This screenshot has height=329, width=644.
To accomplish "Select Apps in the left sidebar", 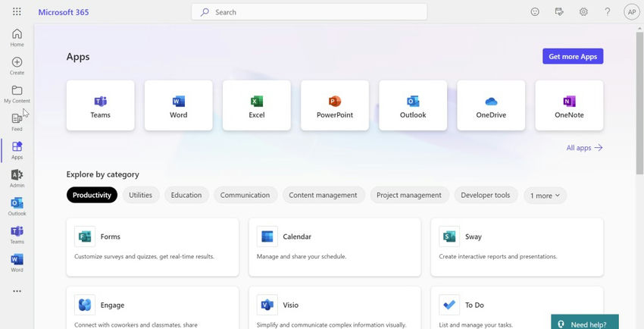I will (17, 150).
